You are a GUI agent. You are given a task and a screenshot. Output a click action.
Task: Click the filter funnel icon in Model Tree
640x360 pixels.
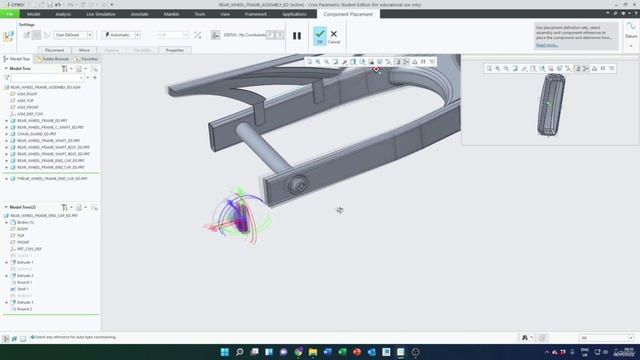coord(7,78)
